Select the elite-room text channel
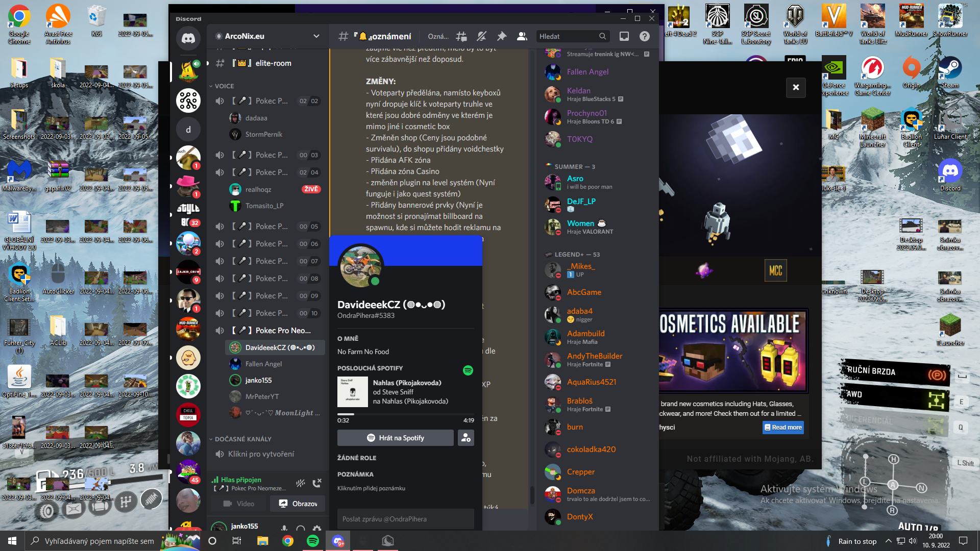The width and height of the screenshot is (980, 551). pyautogui.click(x=273, y=63)
